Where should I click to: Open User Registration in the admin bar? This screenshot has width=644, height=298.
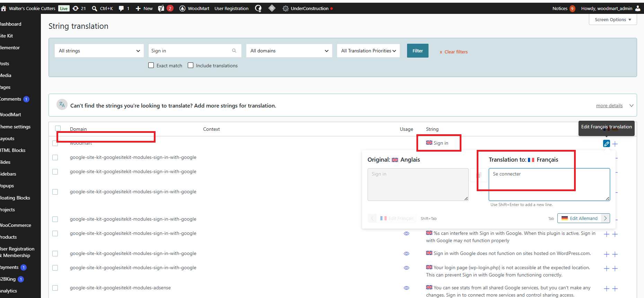point(231,8)
